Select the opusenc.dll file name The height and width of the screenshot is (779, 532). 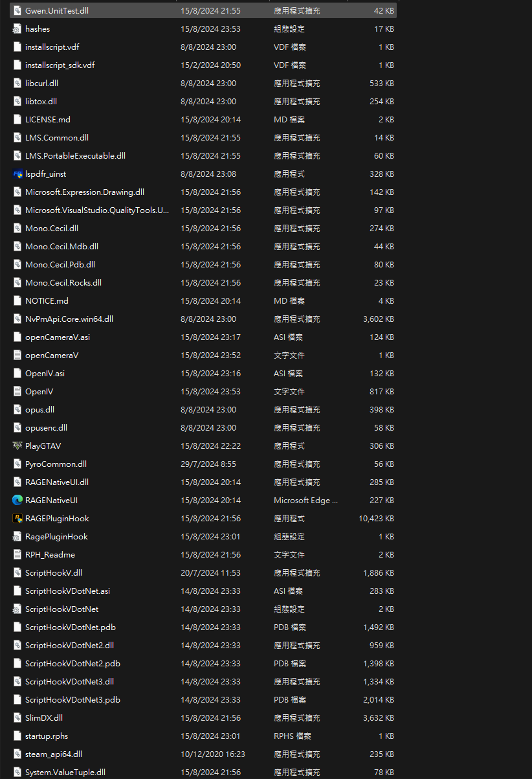46,428
